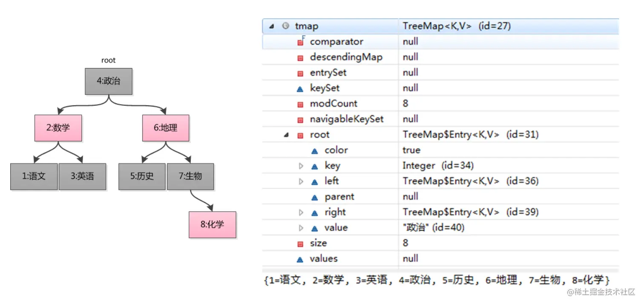This screenshot has height=305, width=644.
Task: Select the keySet field name
Action: click(325, 88)
